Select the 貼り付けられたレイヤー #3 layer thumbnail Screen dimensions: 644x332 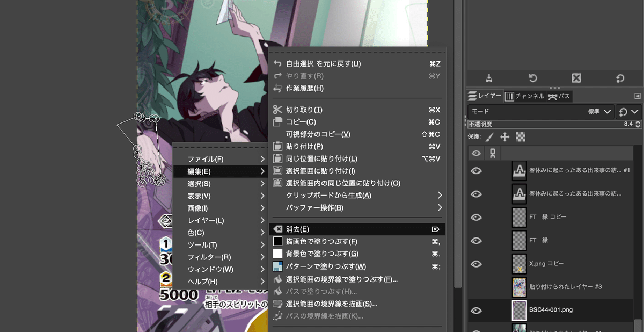(x=519, y=287)
